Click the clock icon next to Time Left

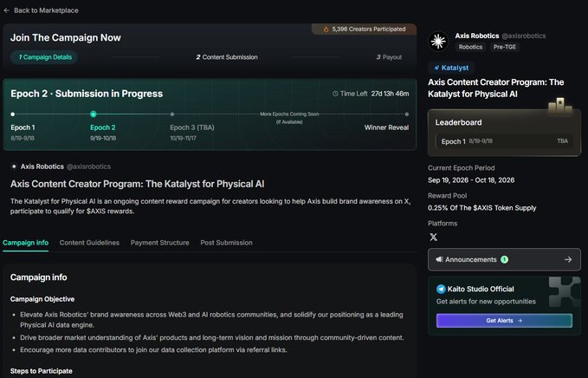335,94
